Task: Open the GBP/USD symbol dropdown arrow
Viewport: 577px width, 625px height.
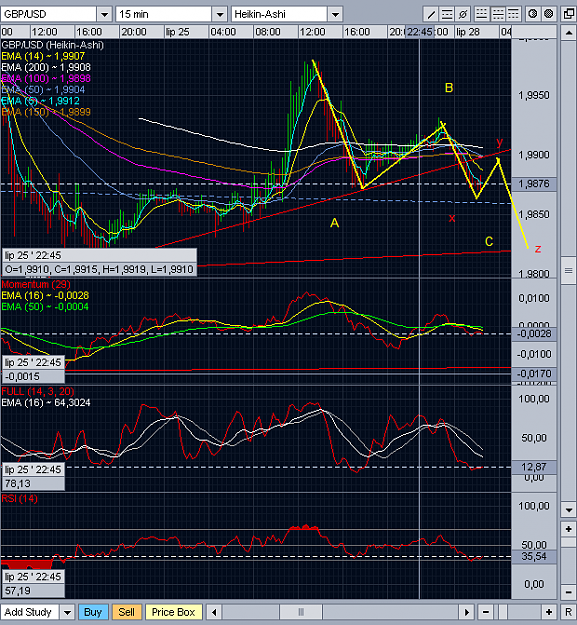Action: (104, 15)
